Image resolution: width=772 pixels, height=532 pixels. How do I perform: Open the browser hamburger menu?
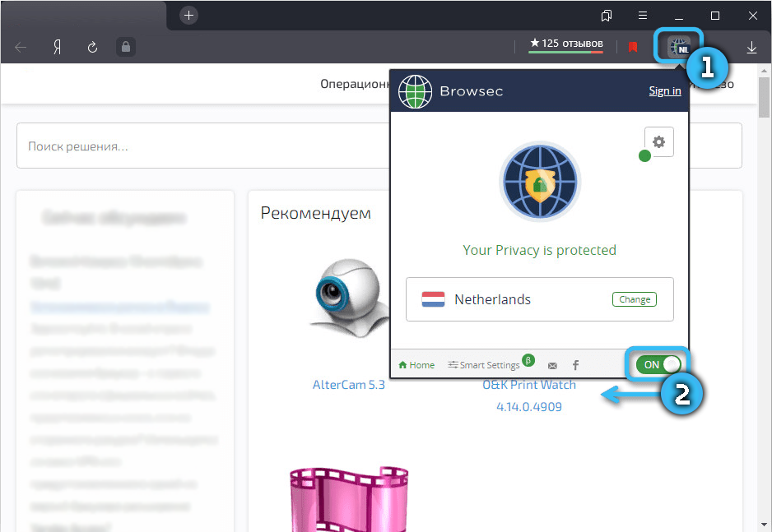[643, 16]
